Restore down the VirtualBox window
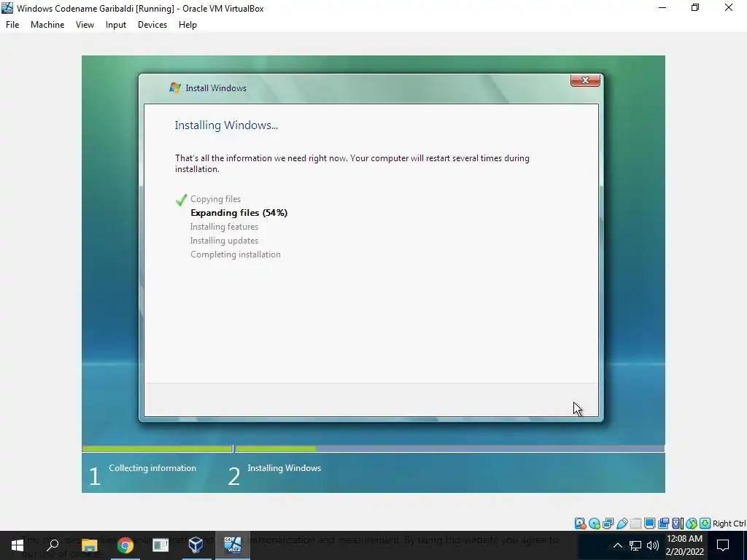 (695, 7)
